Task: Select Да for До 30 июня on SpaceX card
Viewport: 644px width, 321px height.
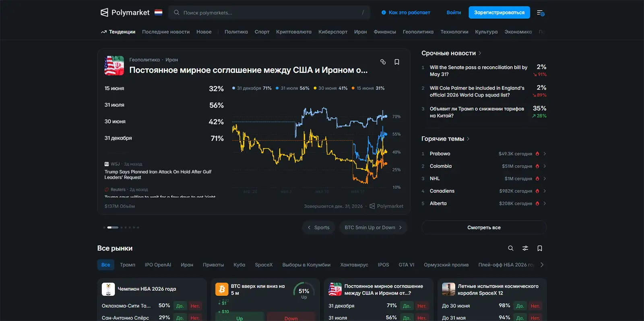Action: click(520, 306)
